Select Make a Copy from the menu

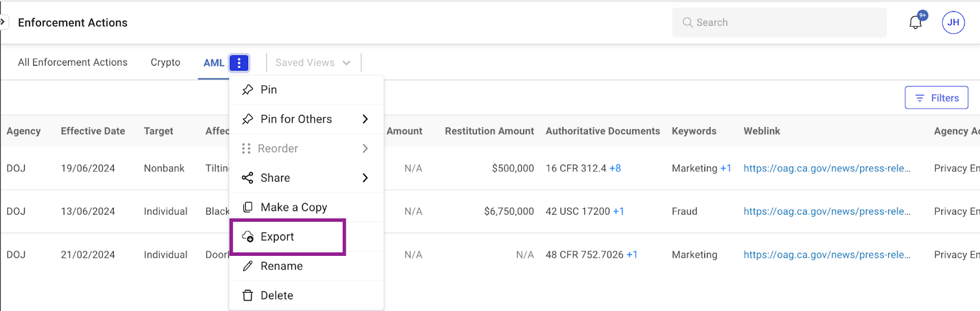[293, 207]
